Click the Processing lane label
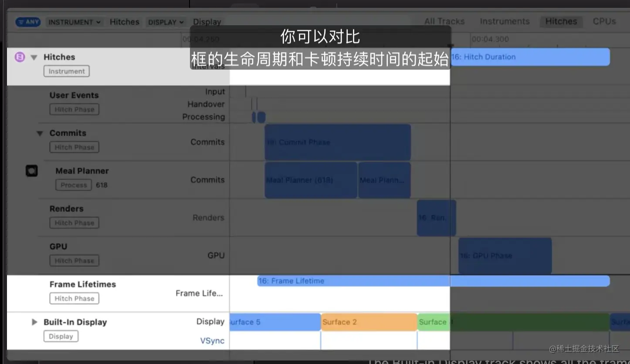The height and width of the screenshot is (364, 630). (203, 117)
